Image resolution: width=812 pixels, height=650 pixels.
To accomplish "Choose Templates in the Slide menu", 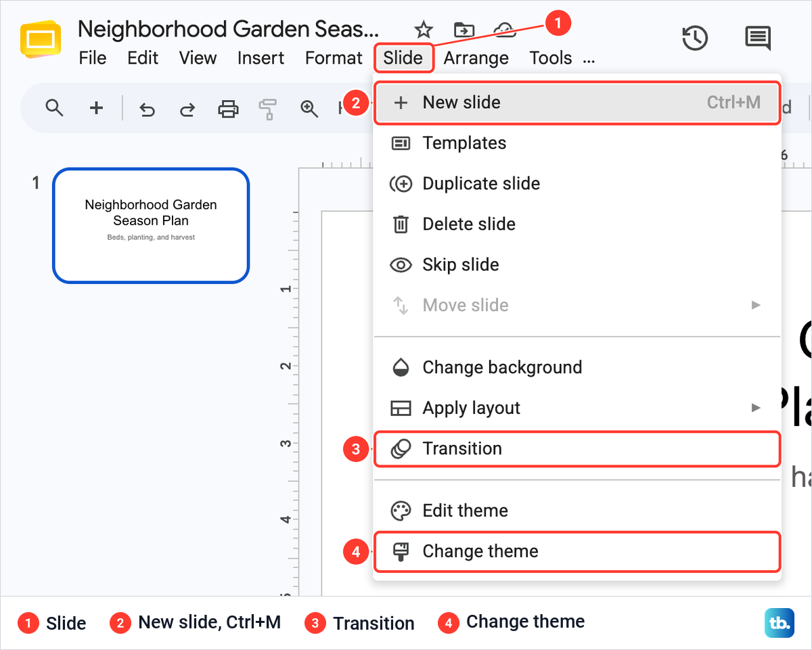I will tap(577, 143).
